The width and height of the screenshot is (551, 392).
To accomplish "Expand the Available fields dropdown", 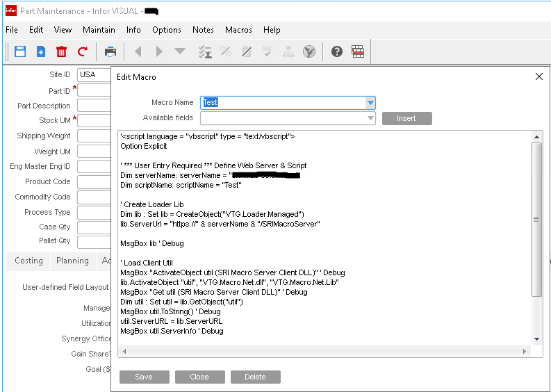I will (x=370, y=118).
